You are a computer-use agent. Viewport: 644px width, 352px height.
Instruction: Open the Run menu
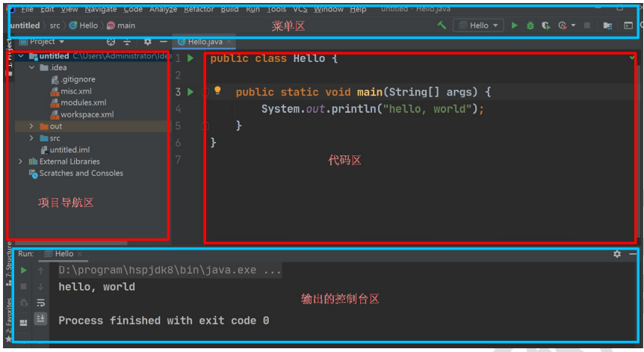253,9
